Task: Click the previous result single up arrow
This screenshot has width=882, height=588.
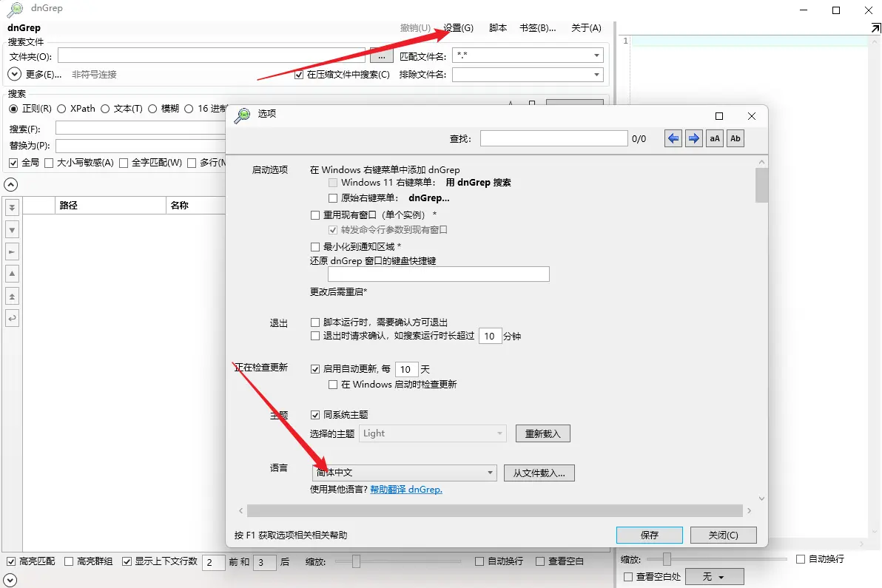Action: [12, 274]
